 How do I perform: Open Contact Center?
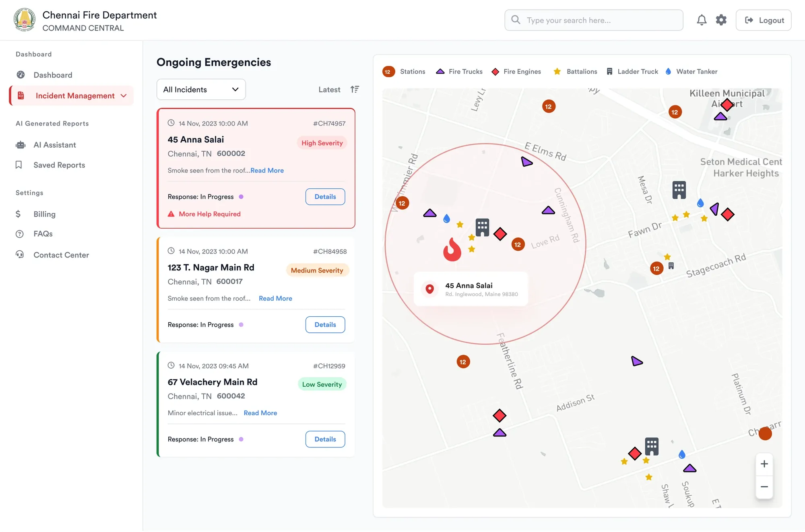click(x=61, y=255)
